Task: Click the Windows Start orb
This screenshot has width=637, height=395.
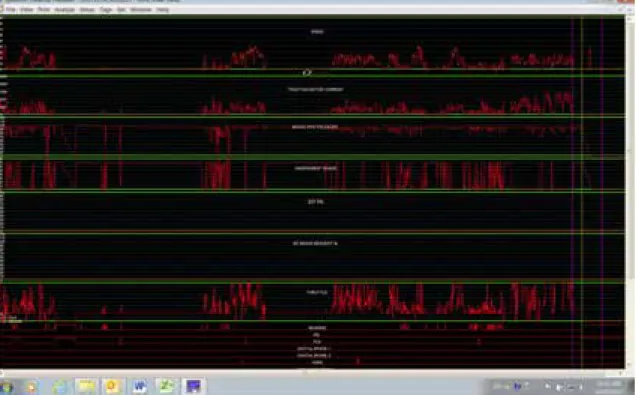Action: point(6,387)
